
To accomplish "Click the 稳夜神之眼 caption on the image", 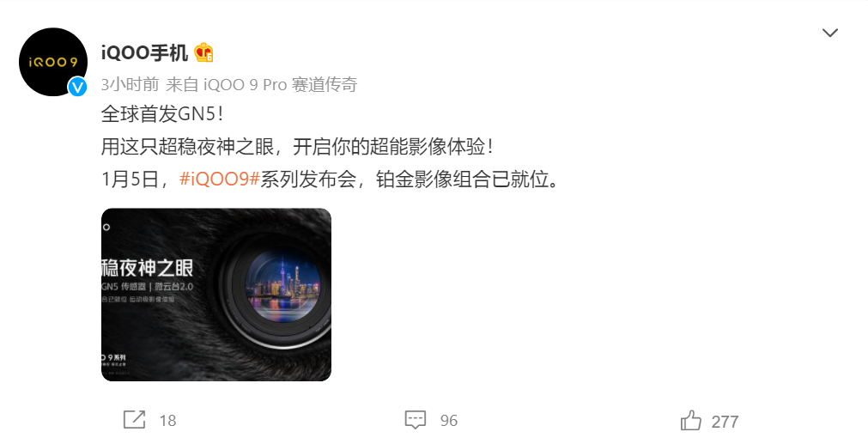I will [148, 268].
